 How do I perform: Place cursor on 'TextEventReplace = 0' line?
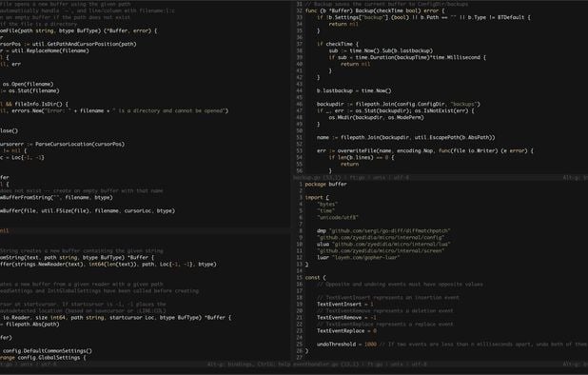coord(346,331)
